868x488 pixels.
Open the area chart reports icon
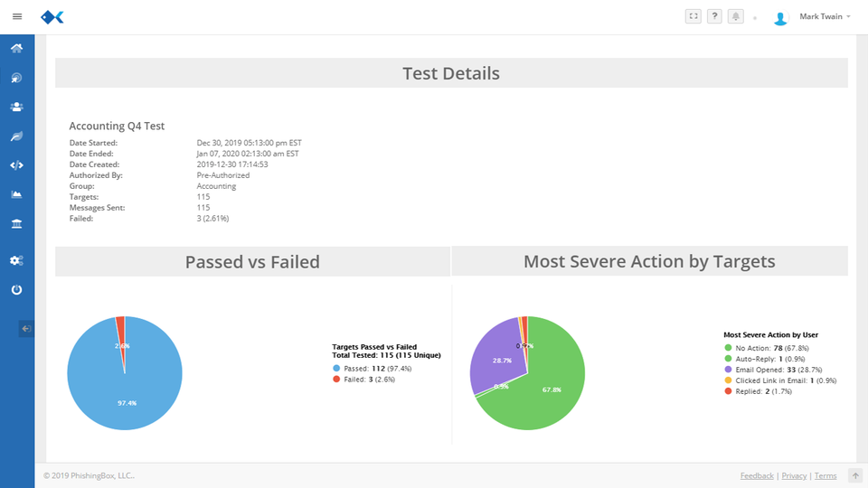pos(16,194)
